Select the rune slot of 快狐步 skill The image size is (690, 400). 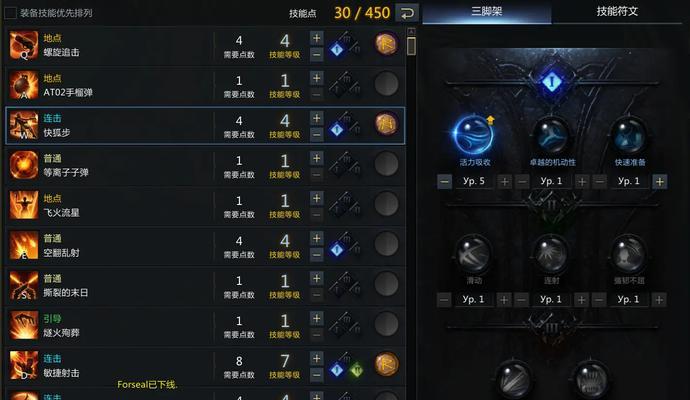point(386,124)
